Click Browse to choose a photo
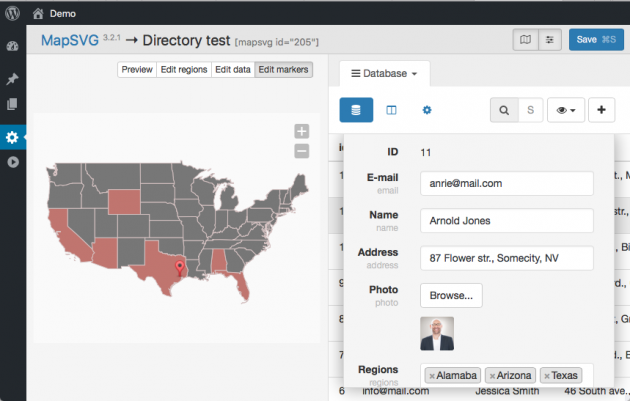 click(x=451, y=295)
